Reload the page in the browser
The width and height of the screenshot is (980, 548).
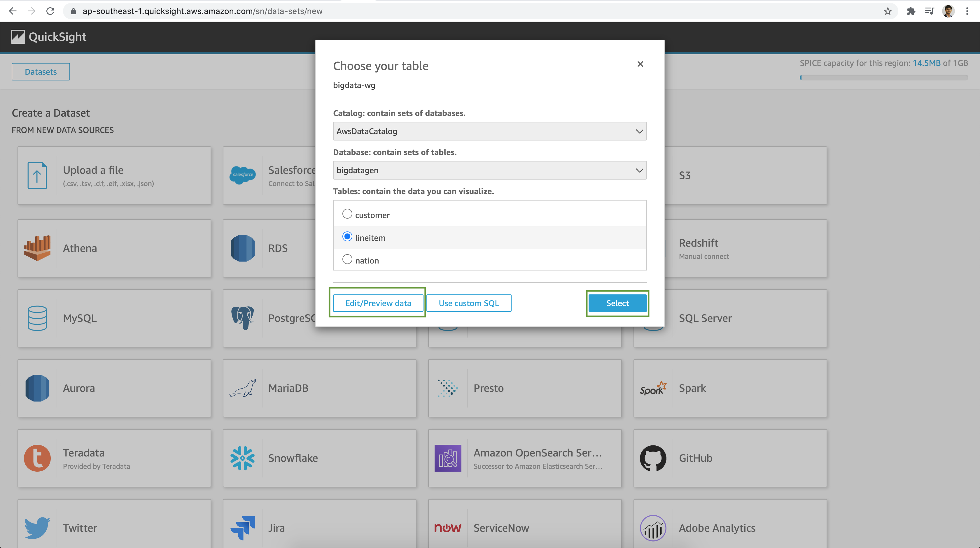(50, 11)
